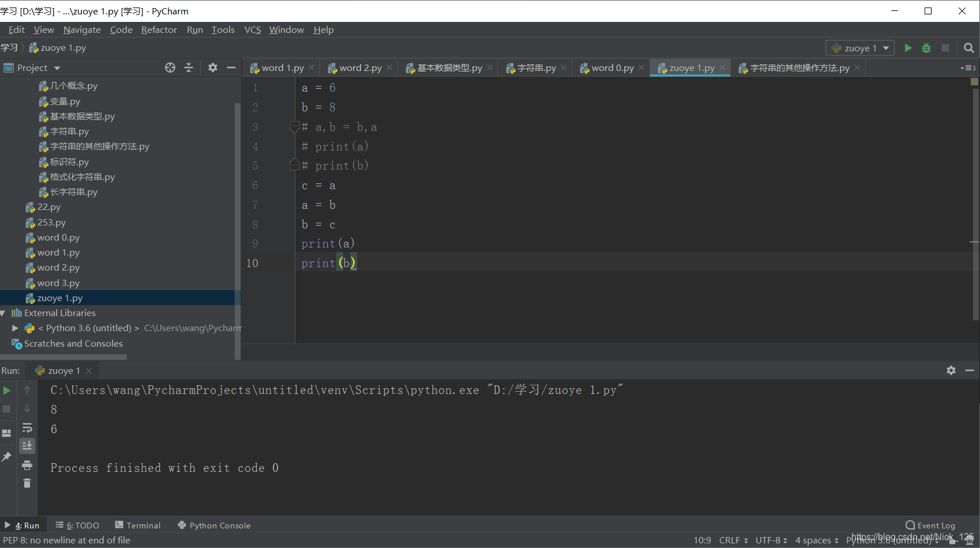Open Search Everywhere magnifier icon
This screenshot has width=980, height=548.
(969, 48)
